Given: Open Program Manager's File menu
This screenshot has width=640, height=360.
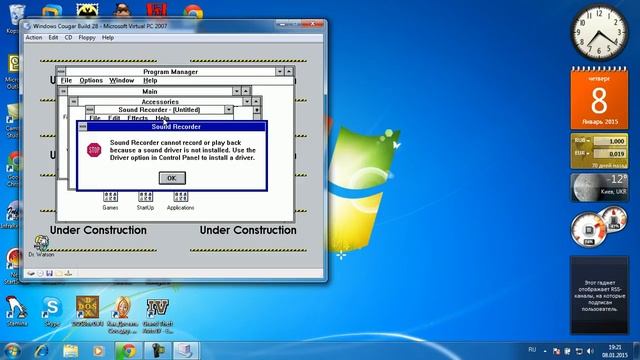Looking at the screenshot, I should 66,80.
